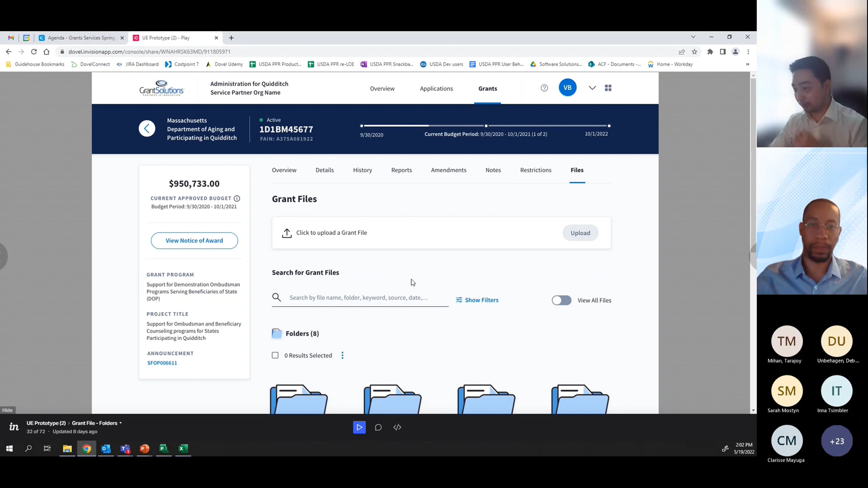The image size is (868, 488).
Task: Switch to the Details tab
Action: pos(324,170)
